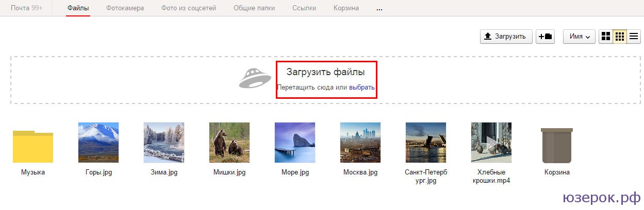Screen dimensions: 644x210
Task: Switch to the Общие папки tab
Action: 254,8
